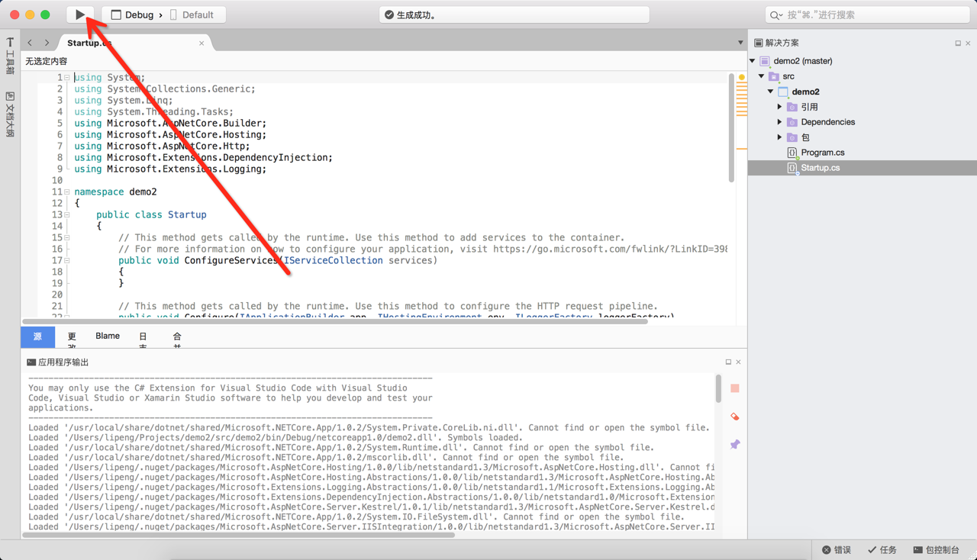Open the Default target selector
977x560 pixels.
[191, 14]
